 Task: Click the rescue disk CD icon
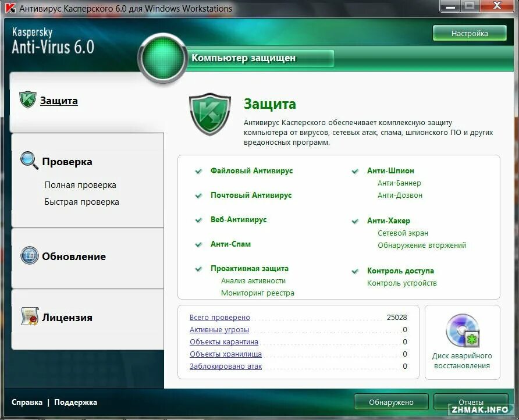[462, 330]
